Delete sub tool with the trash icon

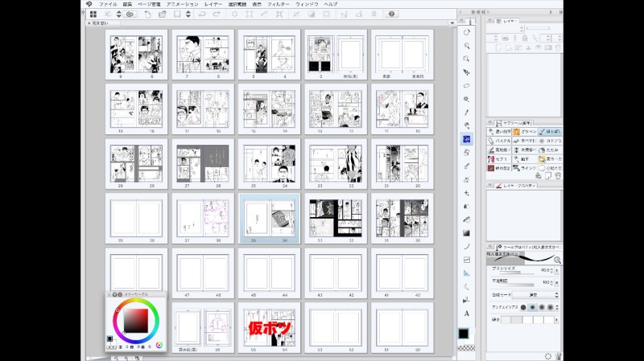558,175
